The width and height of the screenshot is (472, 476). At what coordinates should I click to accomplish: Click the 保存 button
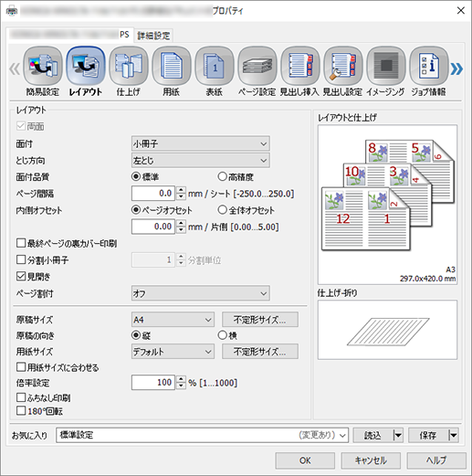(428, 435)
